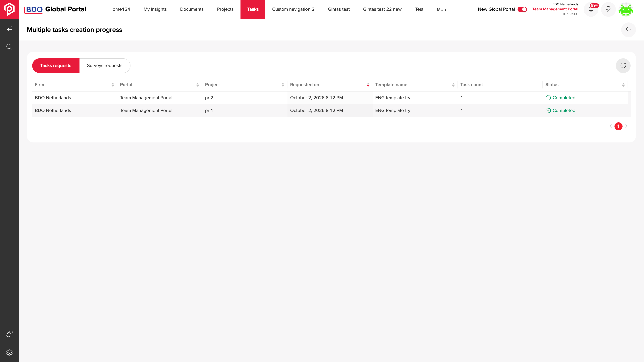Open the My Insights menu item
This screenshot has width=644, height=362.
155,9
